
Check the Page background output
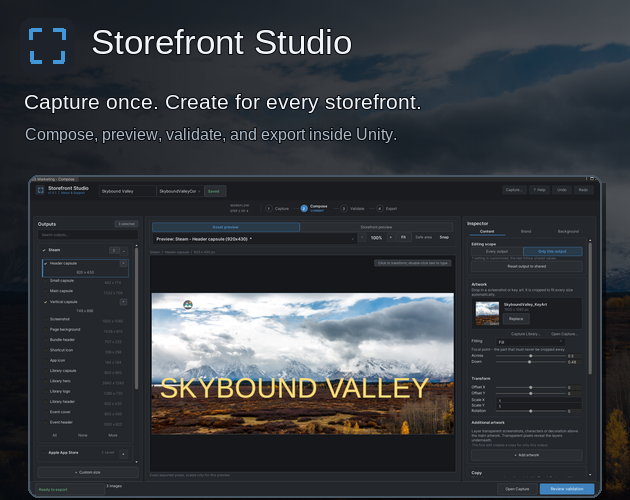(46, 330)
